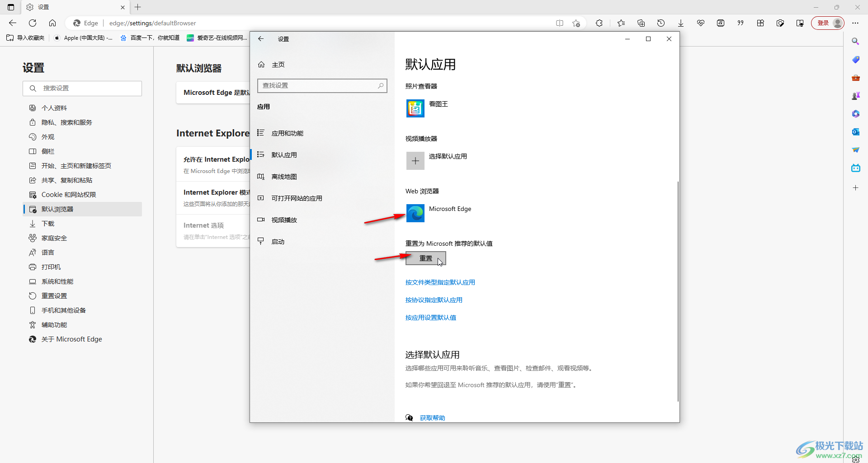Open sidebar Search icon
The height and width of the screenshot is (463, 868).
coord(855,42)
